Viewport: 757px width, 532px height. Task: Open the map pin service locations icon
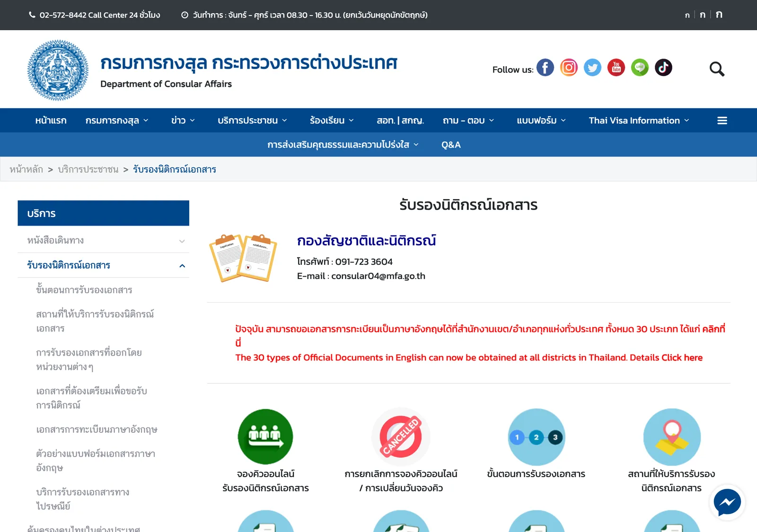(672, 437)
